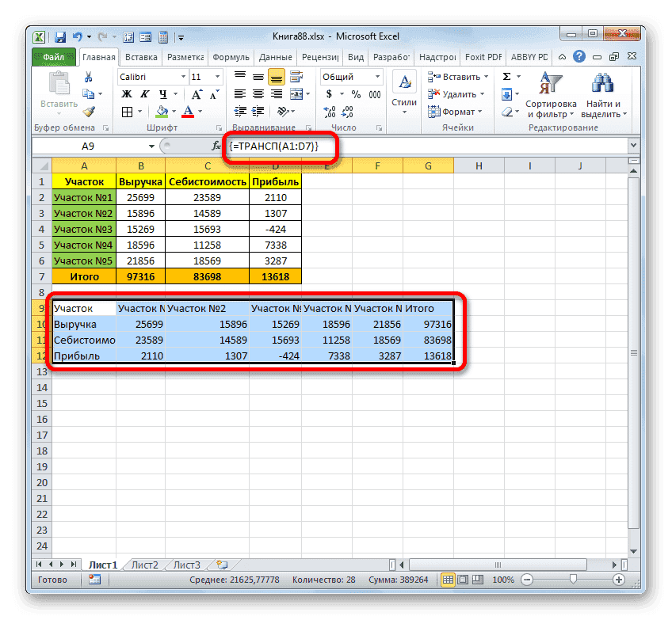Click the Currency format icon
The width and height of the screenshot is (672, 620).
(327, 93)
